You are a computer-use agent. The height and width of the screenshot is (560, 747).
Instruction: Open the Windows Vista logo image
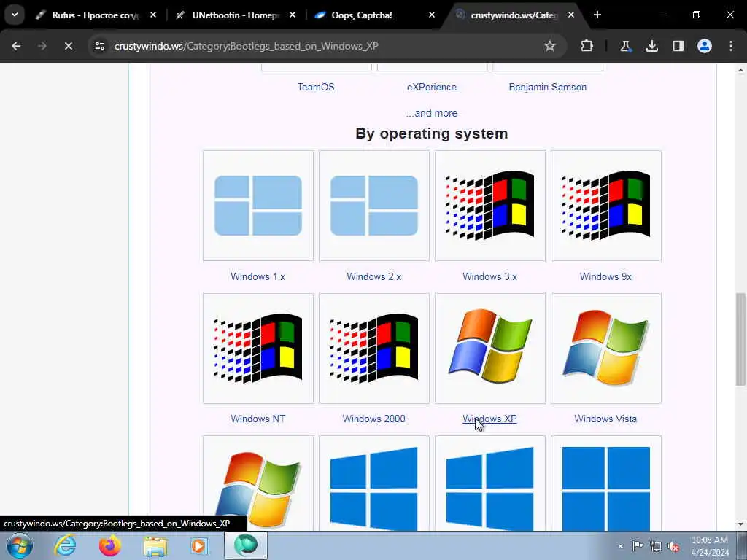click(606, 348)
